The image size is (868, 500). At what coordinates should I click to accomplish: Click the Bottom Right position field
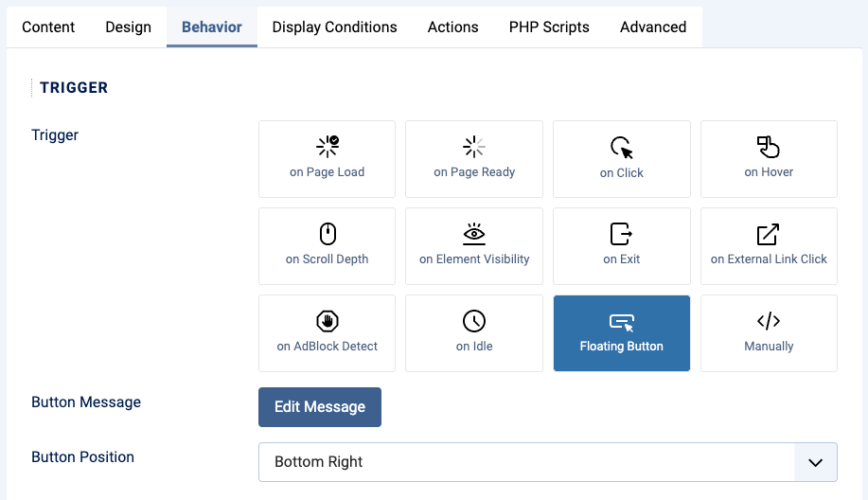(x=547, y=462)
